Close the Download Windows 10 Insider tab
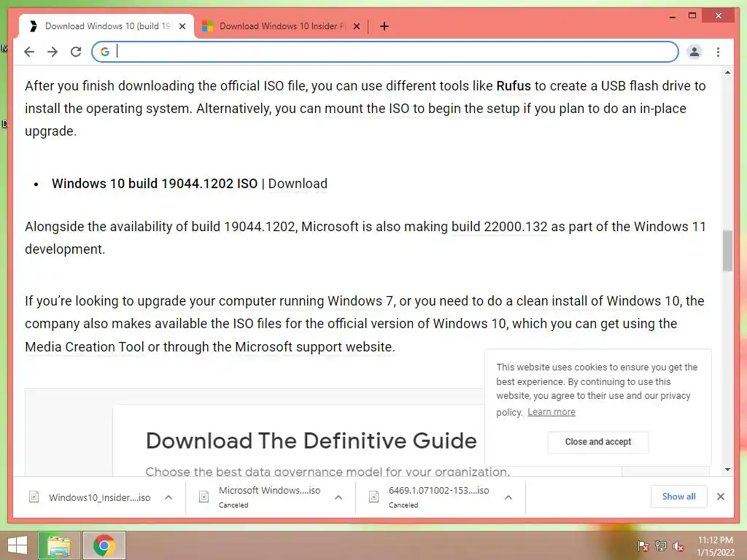Screen dimensions: 747x560 pyautogui.click(x=356, y=26)
